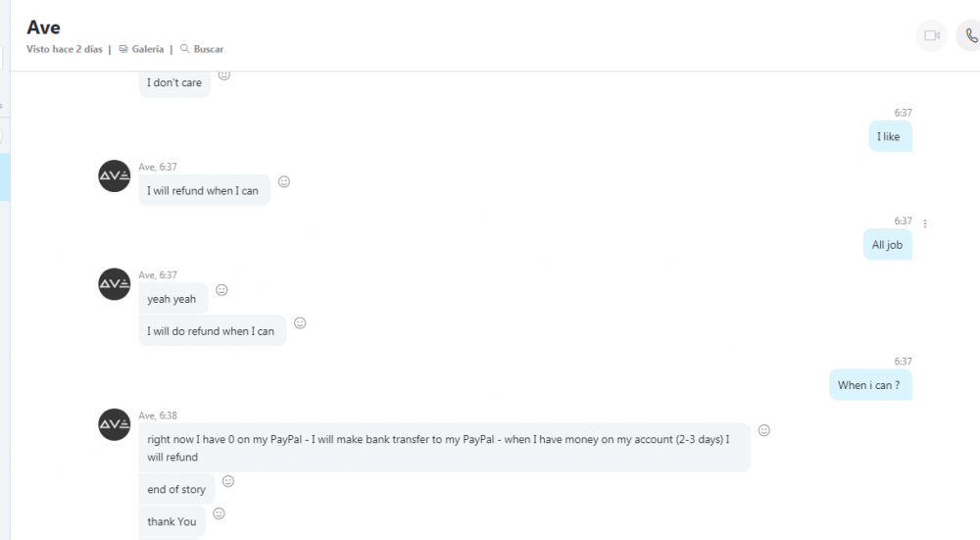Click Ave's avatar next to "yeah yeah"
Viewport: 980px width, 540px height.
point(115,284)
